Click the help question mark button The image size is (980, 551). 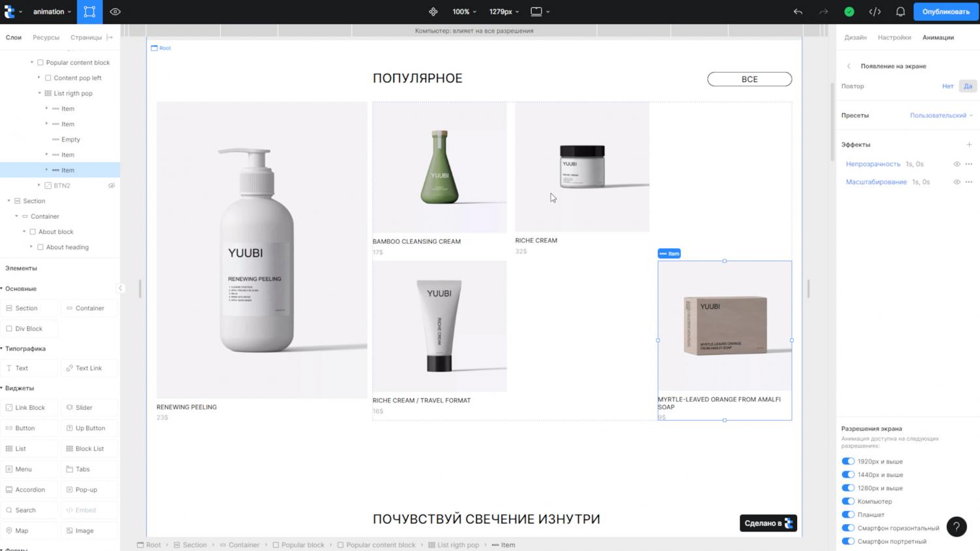click(956, 526)
